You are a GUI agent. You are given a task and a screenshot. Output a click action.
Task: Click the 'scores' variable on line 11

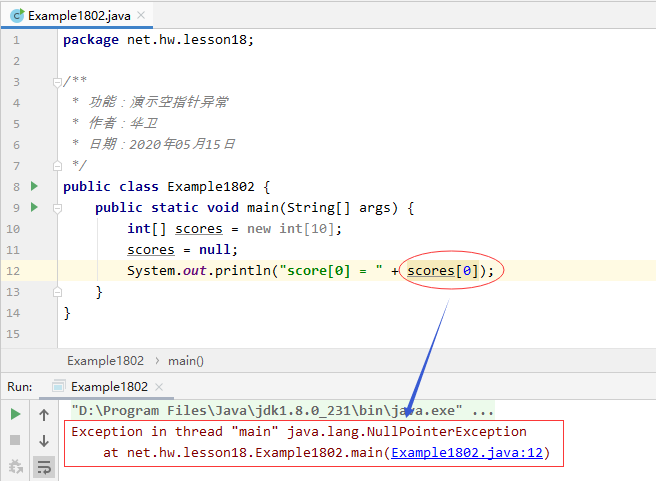[x=151, y=250]
